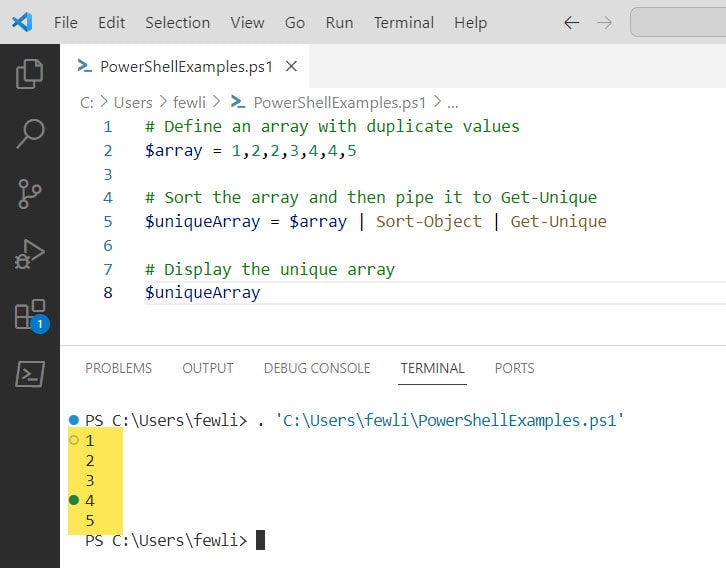
Task: Click the '# Display the unique array' comment
Action: [x=270, y=269]
